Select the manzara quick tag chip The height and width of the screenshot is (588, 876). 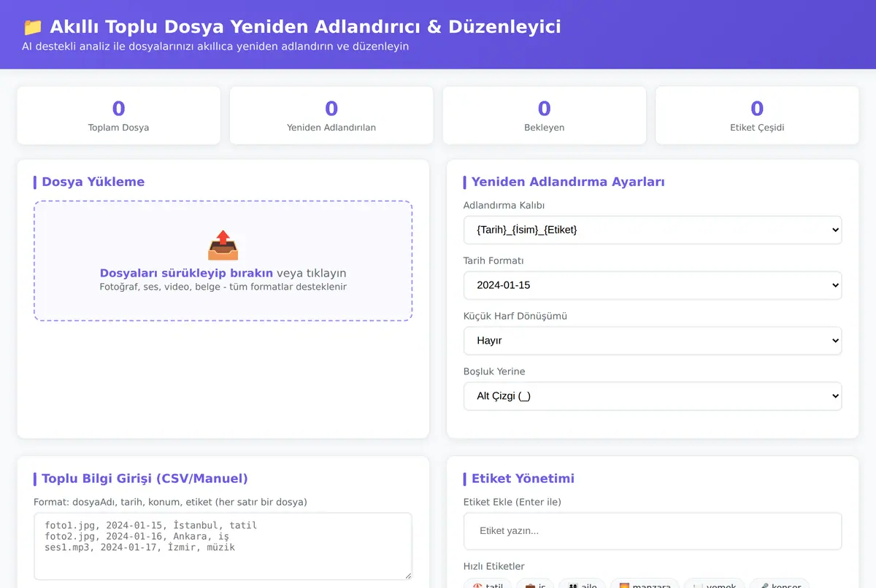[x=645, y=584]
